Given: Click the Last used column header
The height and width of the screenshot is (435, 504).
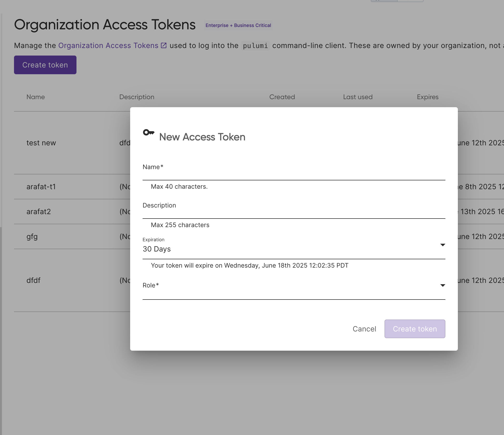Looking at the screenshot, I should click(x=358, y=97).
